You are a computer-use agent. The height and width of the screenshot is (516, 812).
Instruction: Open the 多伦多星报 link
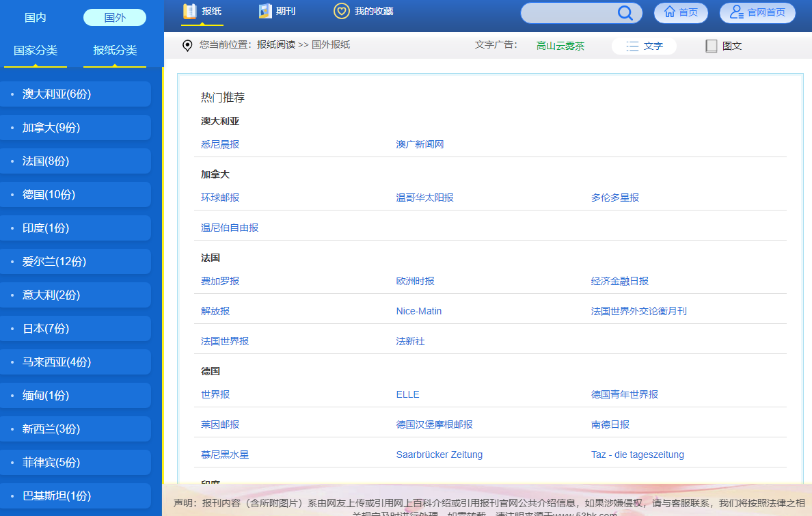pos(615,198)
